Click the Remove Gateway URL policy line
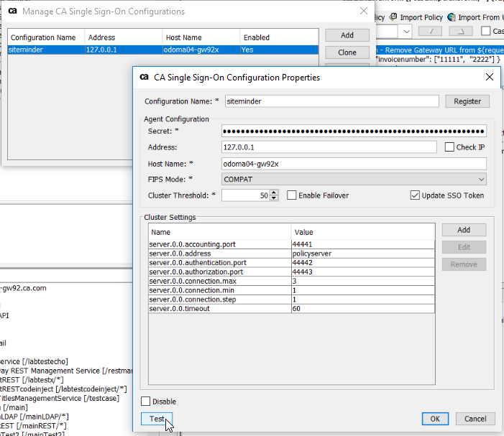 (439, 50)
